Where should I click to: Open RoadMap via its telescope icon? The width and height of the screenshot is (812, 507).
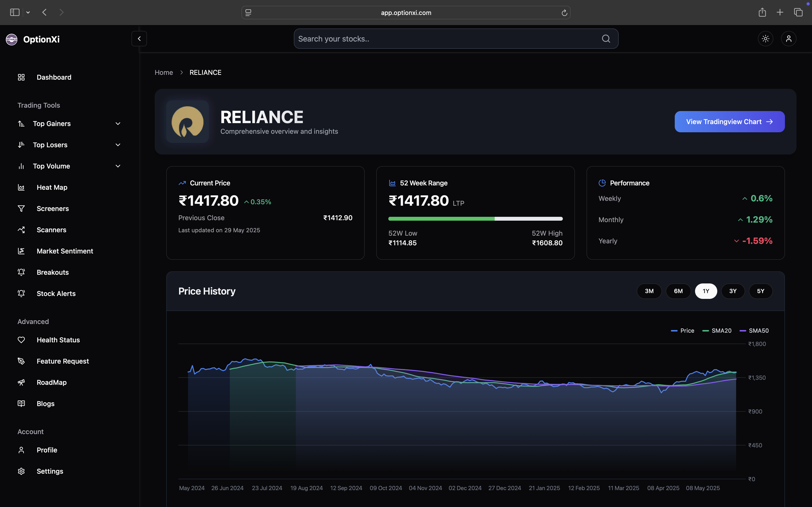click(21, 383)
